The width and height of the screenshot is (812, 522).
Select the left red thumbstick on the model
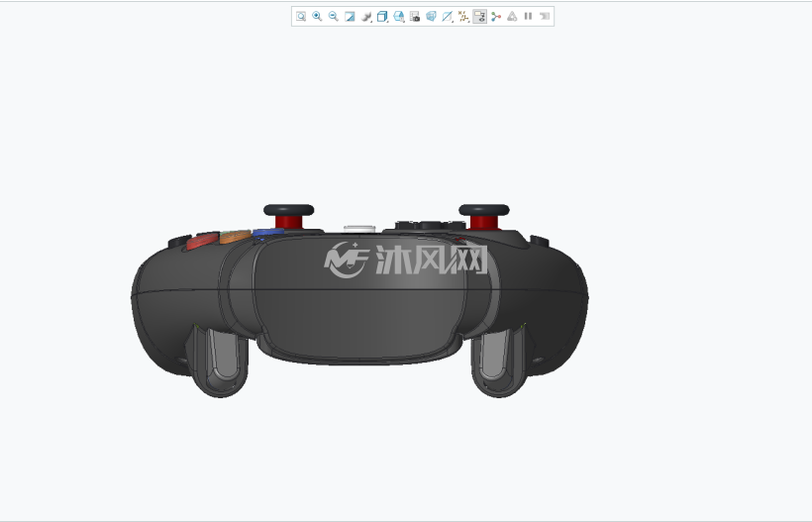[x=288, y=217]
